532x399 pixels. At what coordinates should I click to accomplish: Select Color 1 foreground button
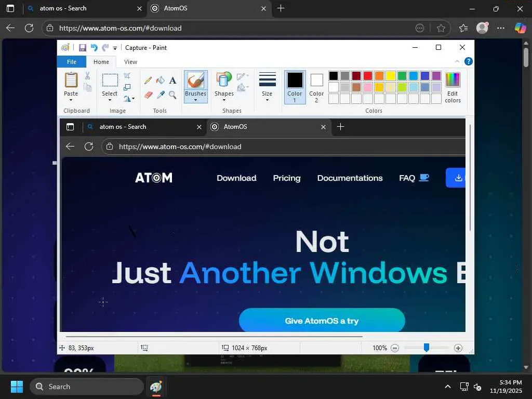pyautogui.click(x=295, y=87)
